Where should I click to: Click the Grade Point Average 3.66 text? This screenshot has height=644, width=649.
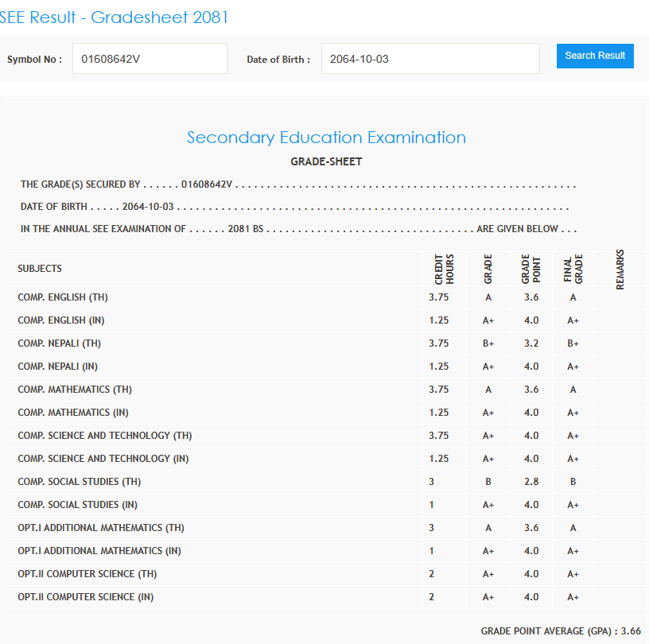pos(560,631)
